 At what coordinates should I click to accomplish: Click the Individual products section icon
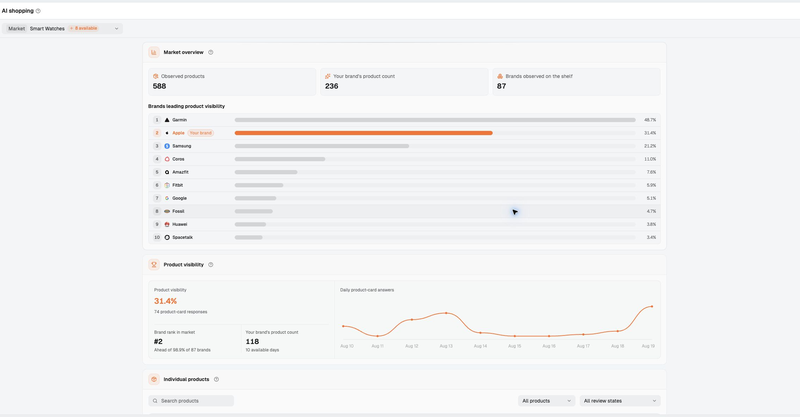point(154,379)
